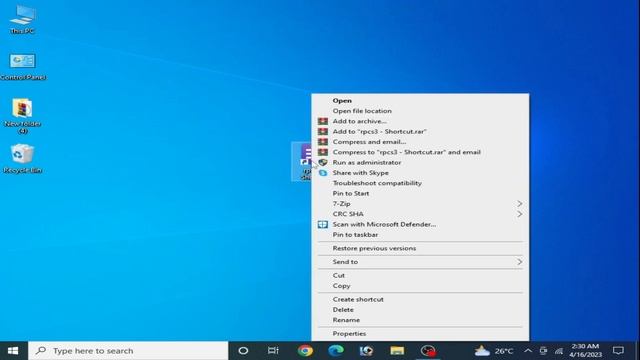Choose Open in the context menu
The height and width of the screenshot is (360, 640).
(x=420, y=100)
